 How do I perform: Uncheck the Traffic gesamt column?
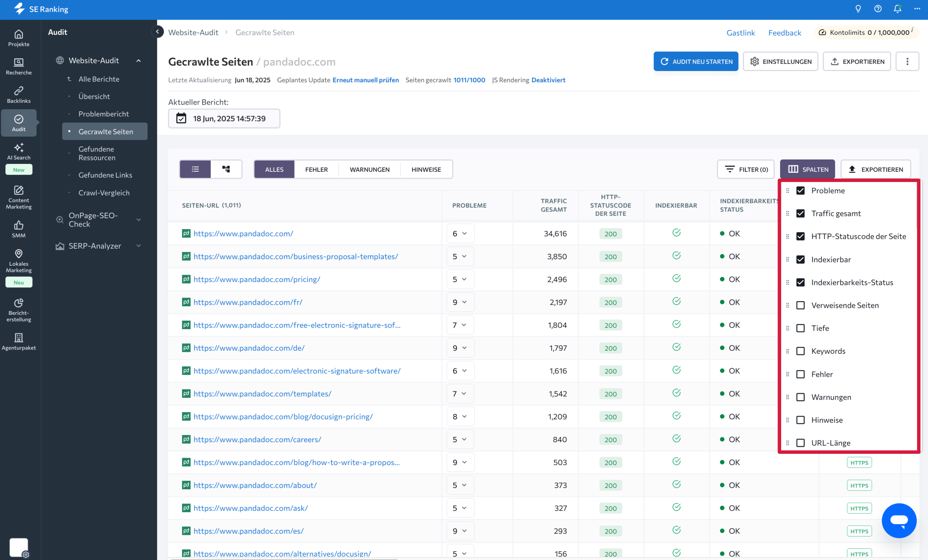point(800,213)
